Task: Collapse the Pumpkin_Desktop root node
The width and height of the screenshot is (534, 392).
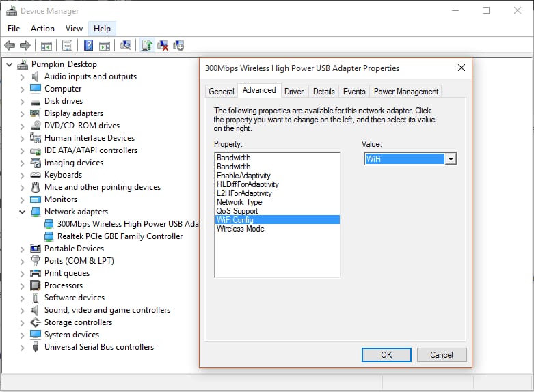Action: [10, 64]
